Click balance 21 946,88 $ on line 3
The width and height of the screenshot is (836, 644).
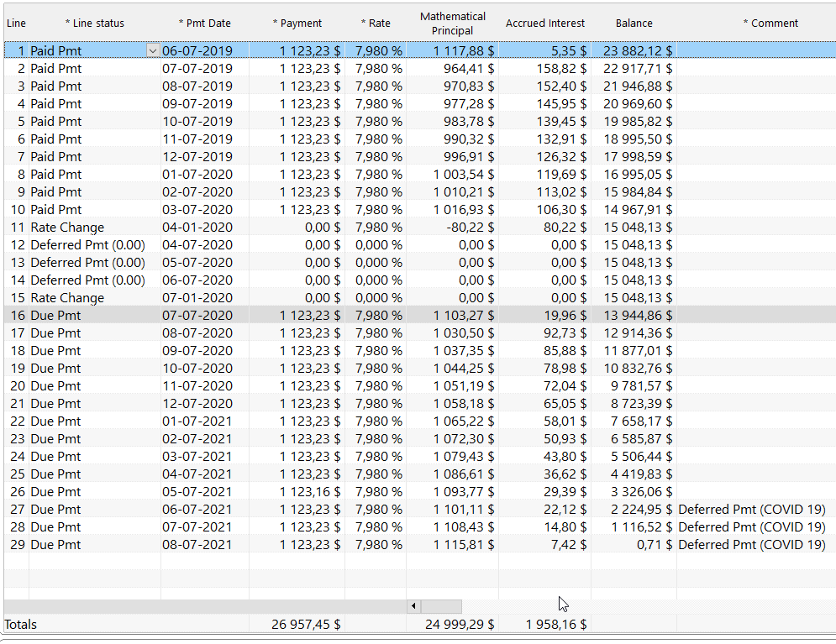[638, 86]
